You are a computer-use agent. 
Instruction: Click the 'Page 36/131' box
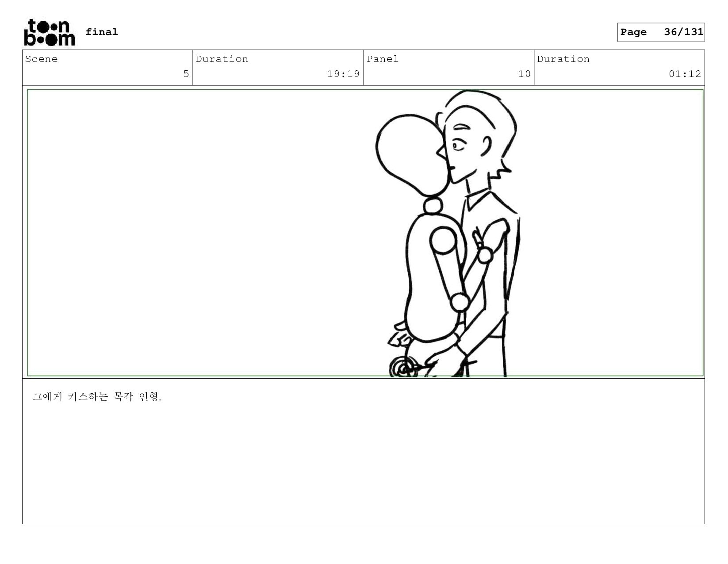[661, 32]
